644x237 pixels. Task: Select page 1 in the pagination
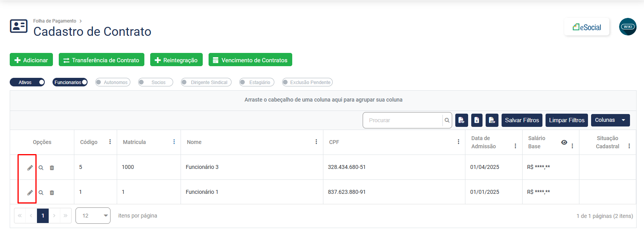[43, 216]
